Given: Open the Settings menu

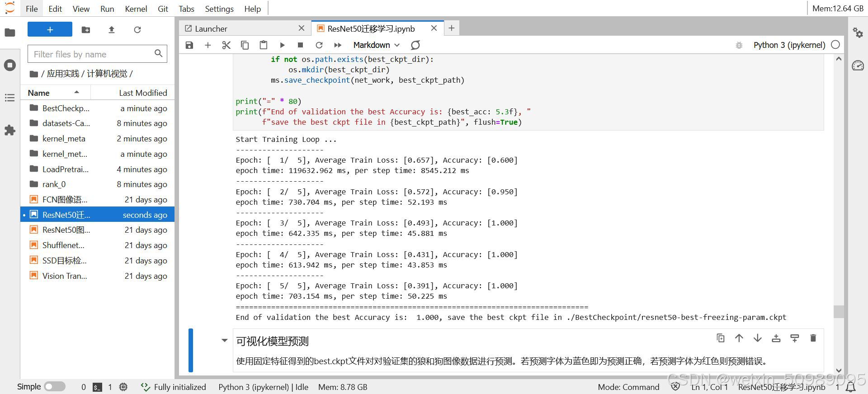Looking at the screenshot, I should tap(219, 9).
